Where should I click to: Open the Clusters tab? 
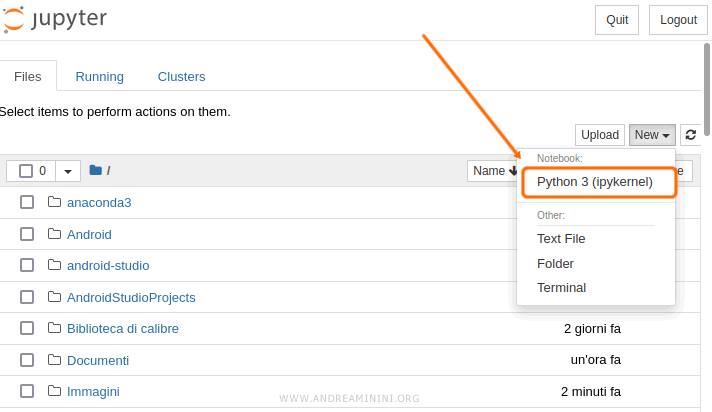point(181,77)
